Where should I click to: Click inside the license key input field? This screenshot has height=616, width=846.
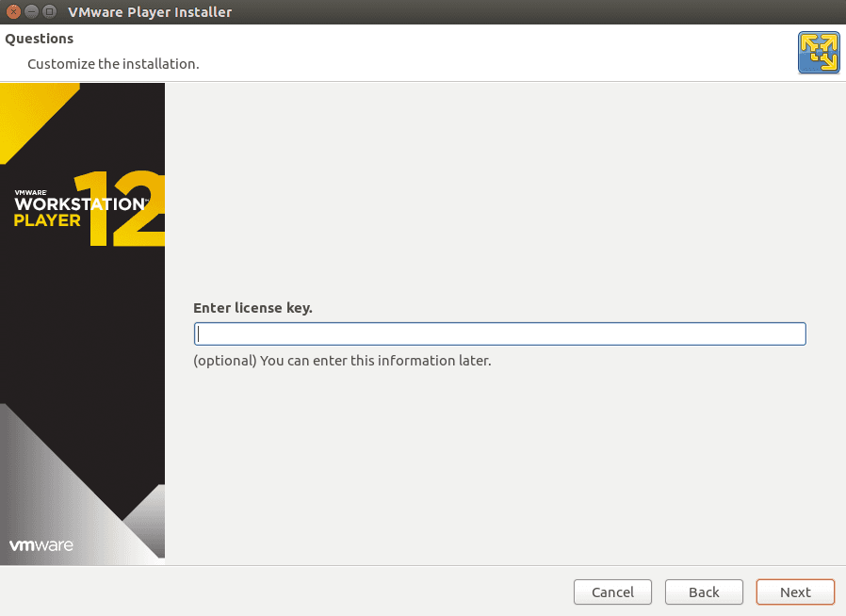(499, 333)
